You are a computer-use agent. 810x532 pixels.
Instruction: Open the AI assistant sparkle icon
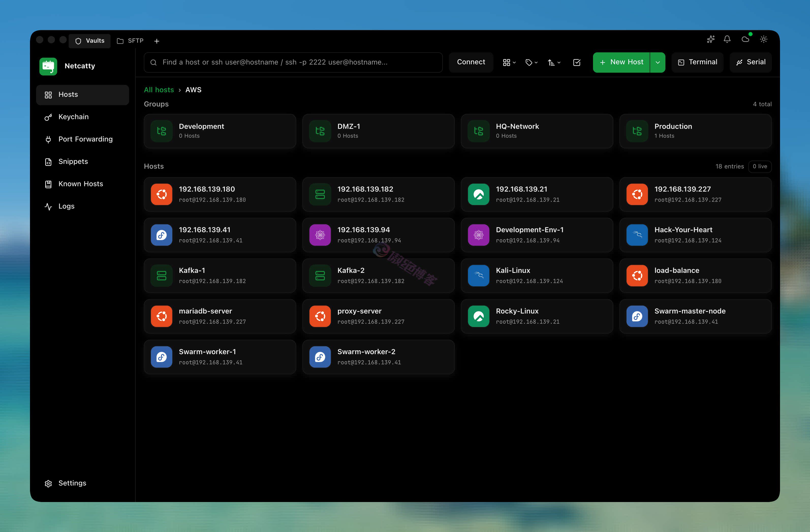(x=710, y=39)
